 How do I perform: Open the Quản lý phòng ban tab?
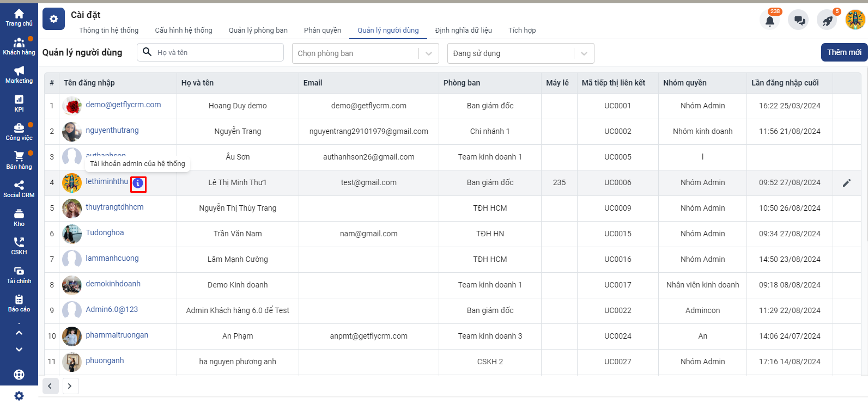coord(258,30)
